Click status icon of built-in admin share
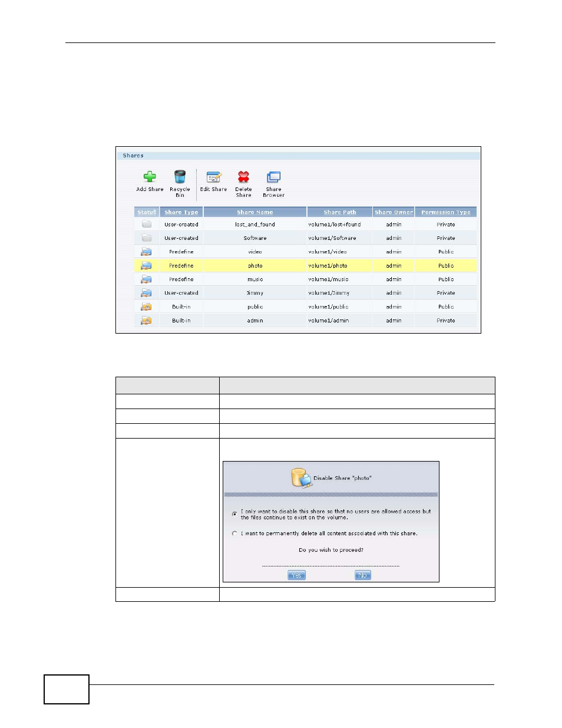The image size is (562, 728). click(147, 321)
